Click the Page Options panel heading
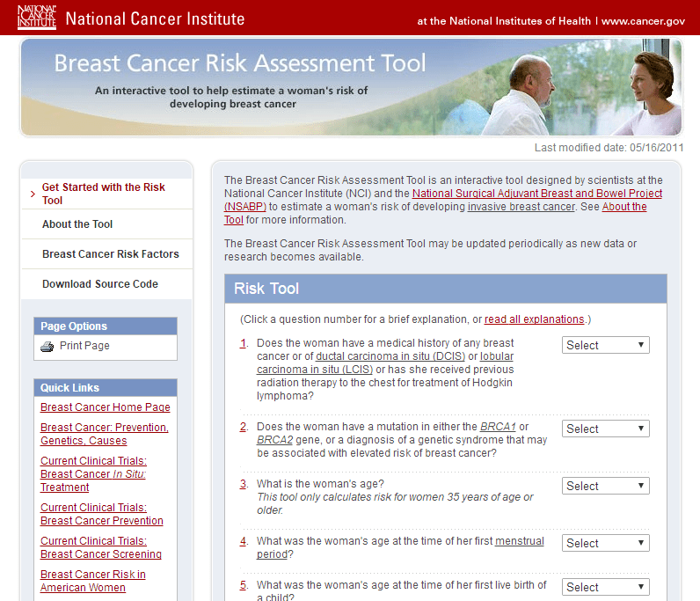700x601 pixels. point(106,326)
